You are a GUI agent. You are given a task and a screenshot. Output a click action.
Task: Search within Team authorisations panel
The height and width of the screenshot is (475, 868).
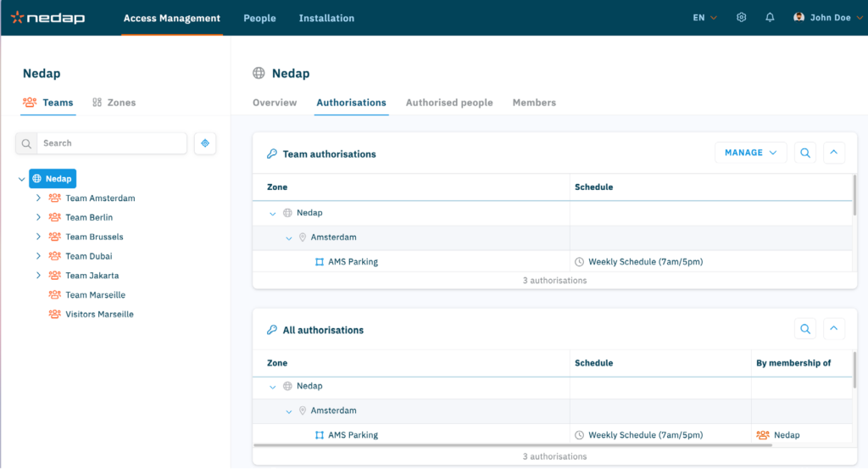point(805,154)
